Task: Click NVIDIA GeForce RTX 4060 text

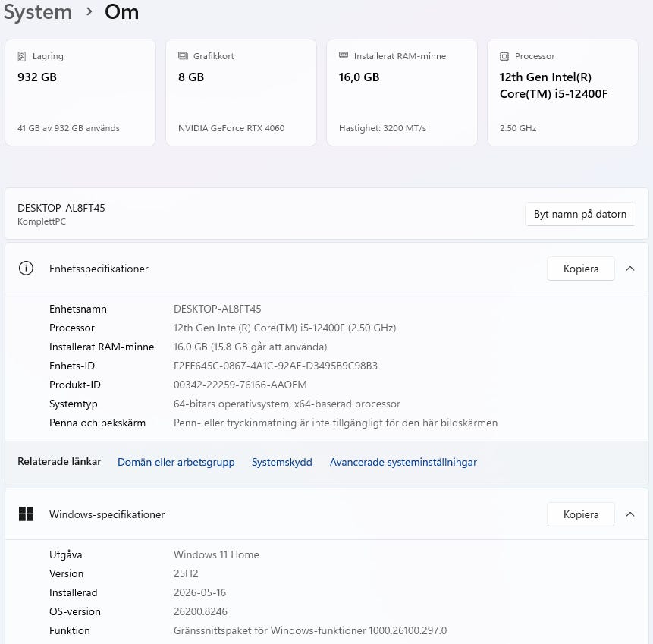Action: coord(231,128)
